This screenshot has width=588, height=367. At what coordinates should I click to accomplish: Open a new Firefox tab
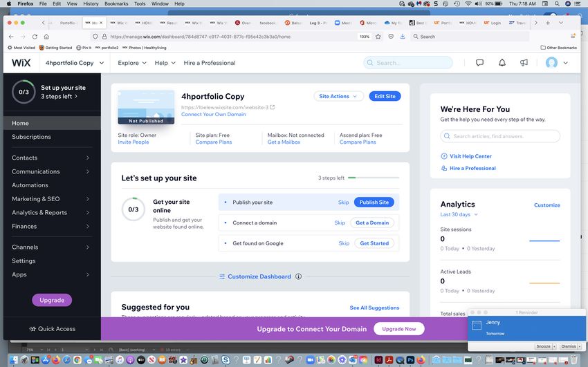pyautogui.click(x=548, y=23)
